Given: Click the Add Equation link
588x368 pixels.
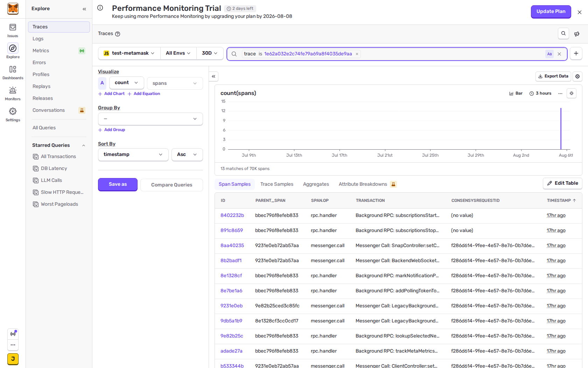Looking at the screenshot, I should click(144, 94).
